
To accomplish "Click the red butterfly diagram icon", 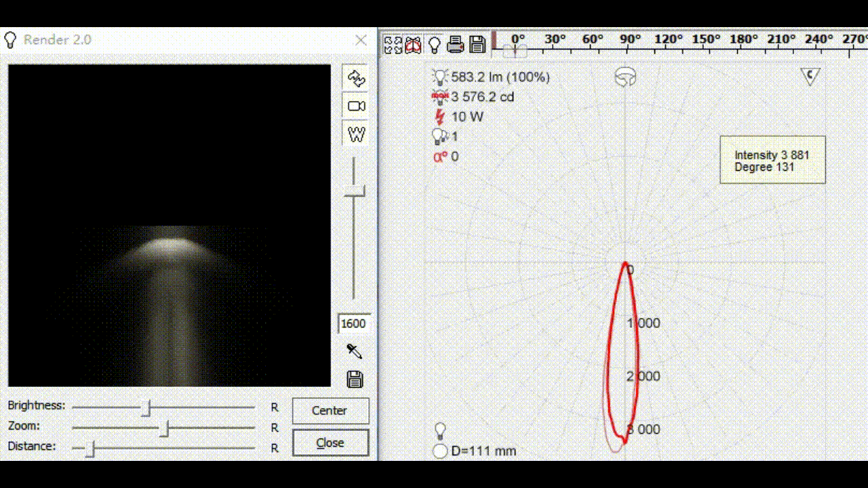I will [413, 44].
